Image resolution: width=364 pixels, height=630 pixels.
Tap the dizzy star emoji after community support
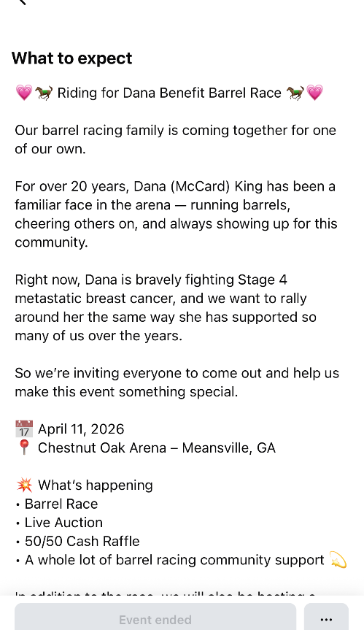[338, 560]
